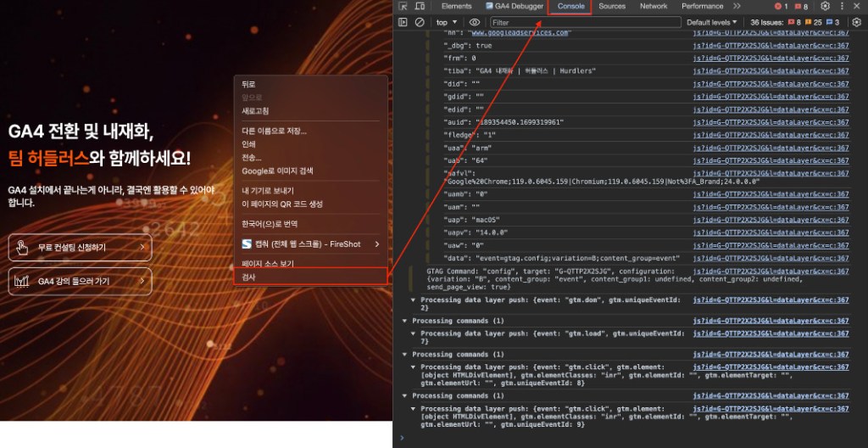The width and height of the screenshot is (868, 448).
Task: Focus the console Filter input field
Action: tap(586, 22)
